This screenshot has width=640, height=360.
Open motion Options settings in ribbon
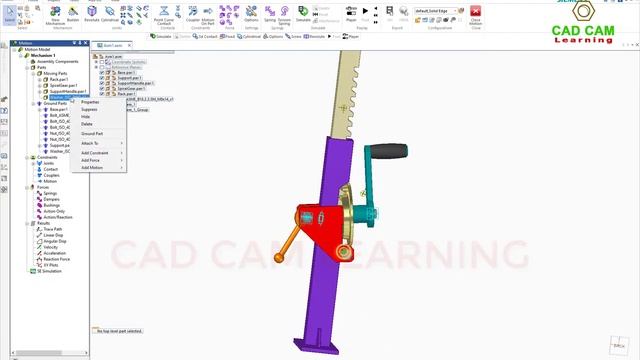point(251,14)
